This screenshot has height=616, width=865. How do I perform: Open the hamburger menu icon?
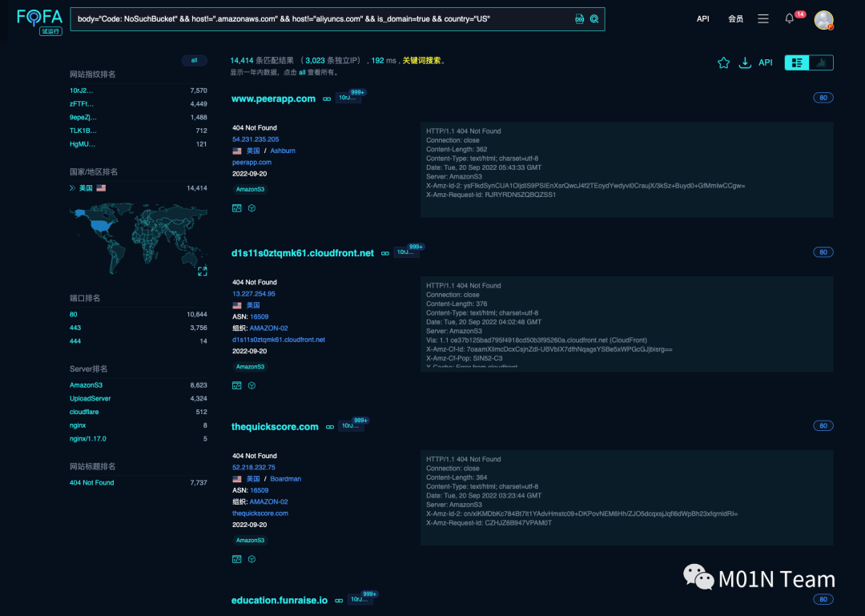(x=763, y=18)
